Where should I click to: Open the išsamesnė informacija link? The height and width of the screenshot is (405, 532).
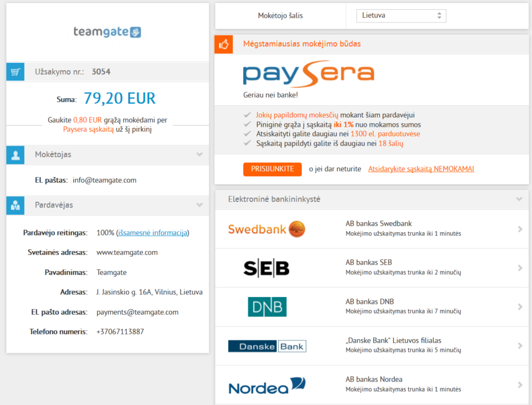[x=152, y=233]
